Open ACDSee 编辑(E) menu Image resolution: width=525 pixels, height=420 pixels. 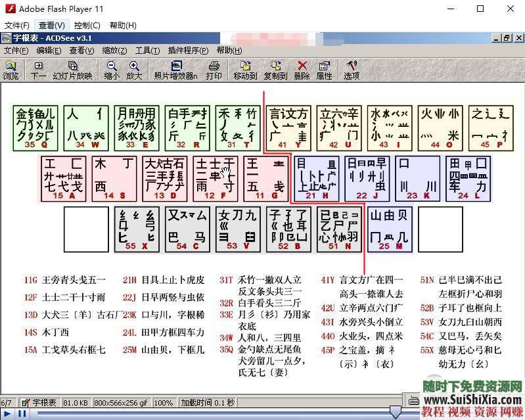pos(49,51)
